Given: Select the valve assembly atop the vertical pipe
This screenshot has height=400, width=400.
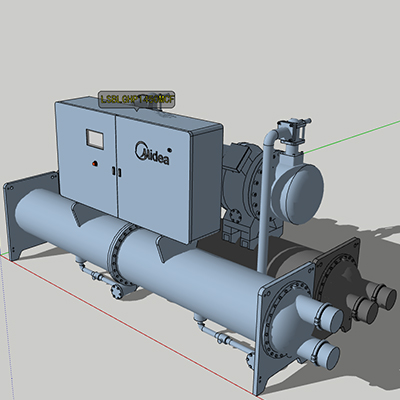Looking at the screenshot, I should 293,132.
